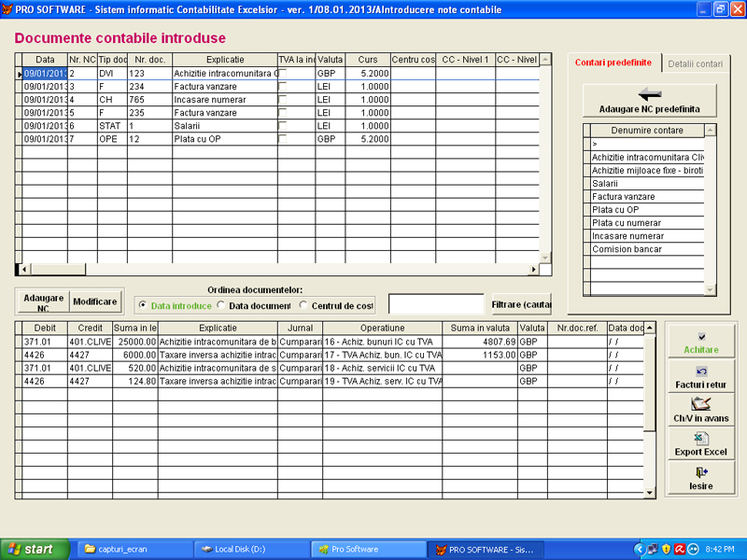Screen dimensions: 747x560
Task: Click the security shield tray icon
Action: click(666, 549)
